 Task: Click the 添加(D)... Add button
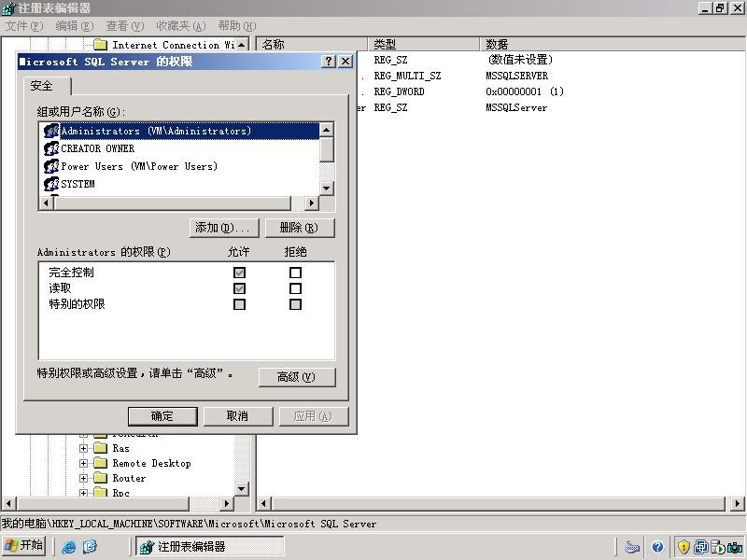tap(224, 228)
